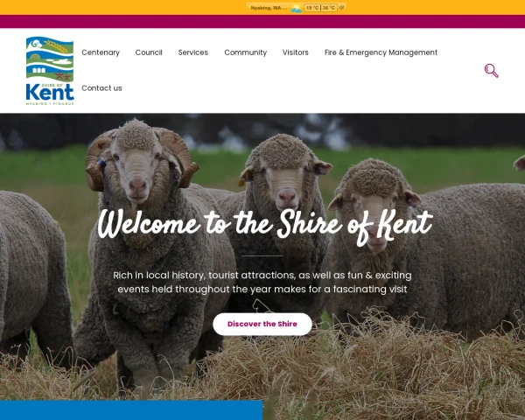Click the blue banner below the hero image

[x=131, y=410]
